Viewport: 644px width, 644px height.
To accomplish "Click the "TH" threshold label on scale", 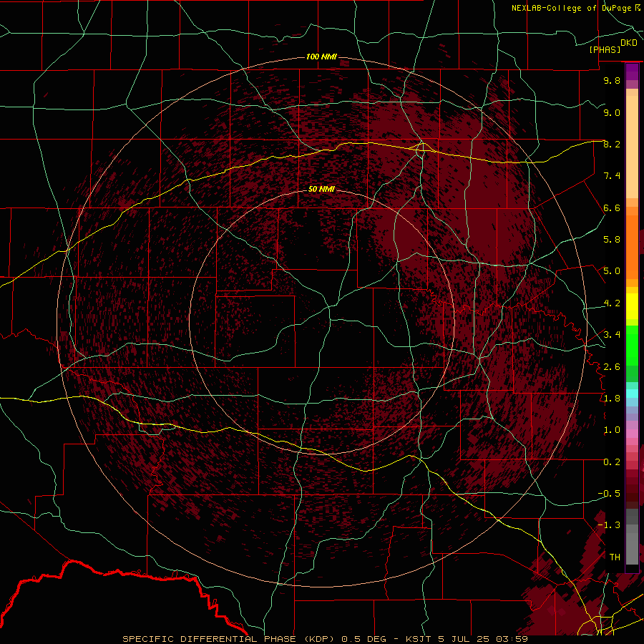I will (x=615, y=557).
